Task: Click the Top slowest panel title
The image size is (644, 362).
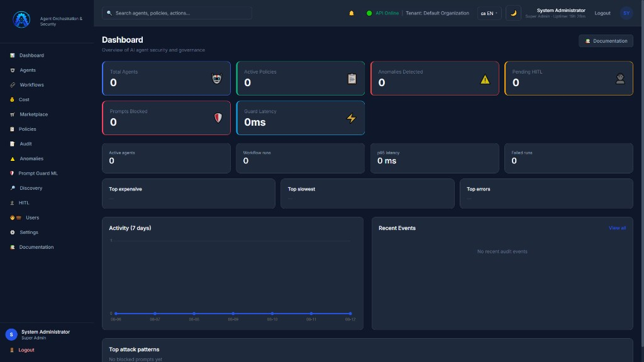Action: pos(301,189)
